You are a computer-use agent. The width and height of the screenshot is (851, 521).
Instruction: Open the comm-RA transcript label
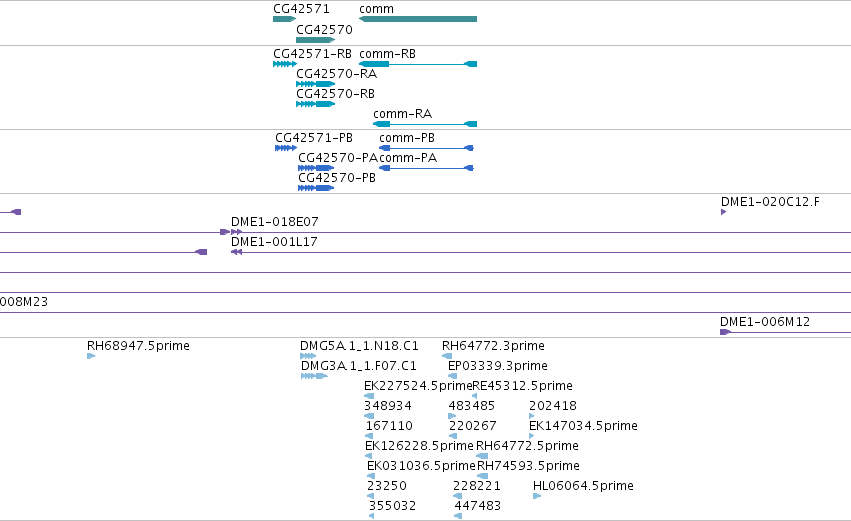(402, 114)
